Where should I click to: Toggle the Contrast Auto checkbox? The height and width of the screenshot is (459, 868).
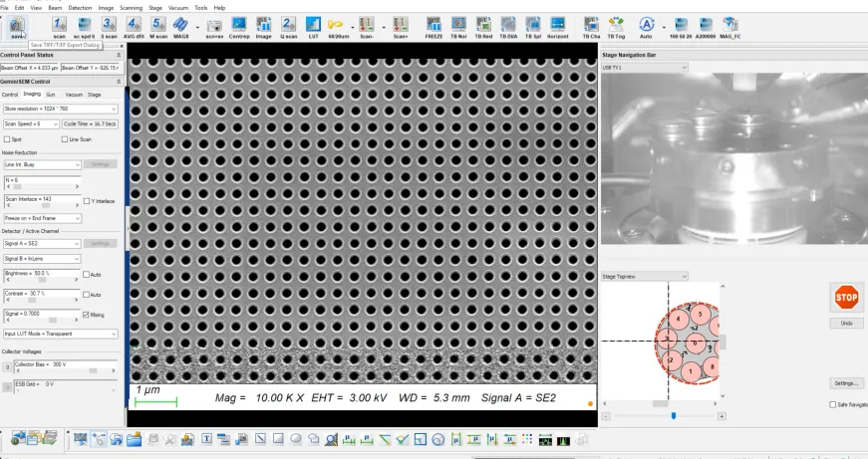pos(87,294)
